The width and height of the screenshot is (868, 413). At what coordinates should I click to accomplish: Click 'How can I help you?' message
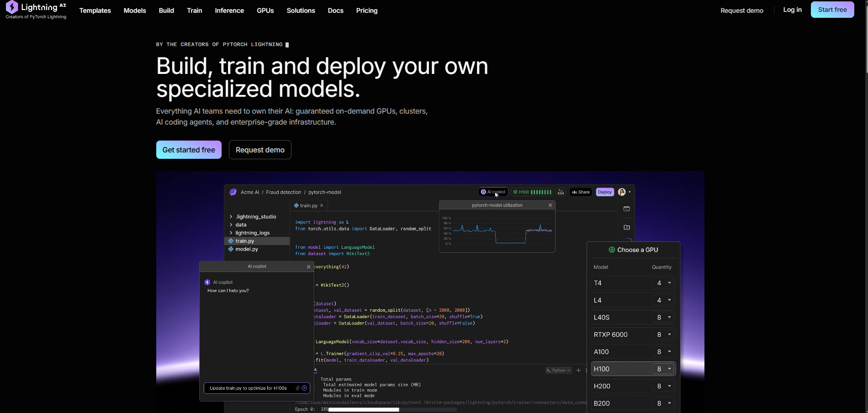pyautogui.click(x=228, y=291)
